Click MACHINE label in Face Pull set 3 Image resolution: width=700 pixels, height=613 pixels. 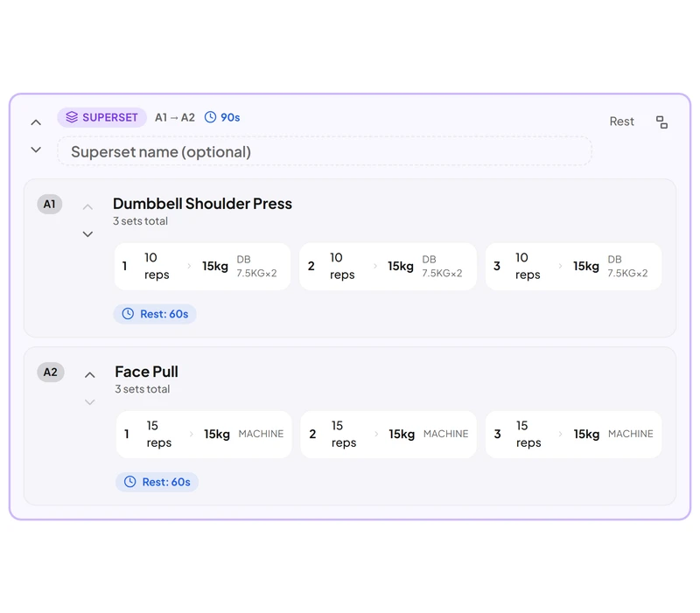point(631,434)
